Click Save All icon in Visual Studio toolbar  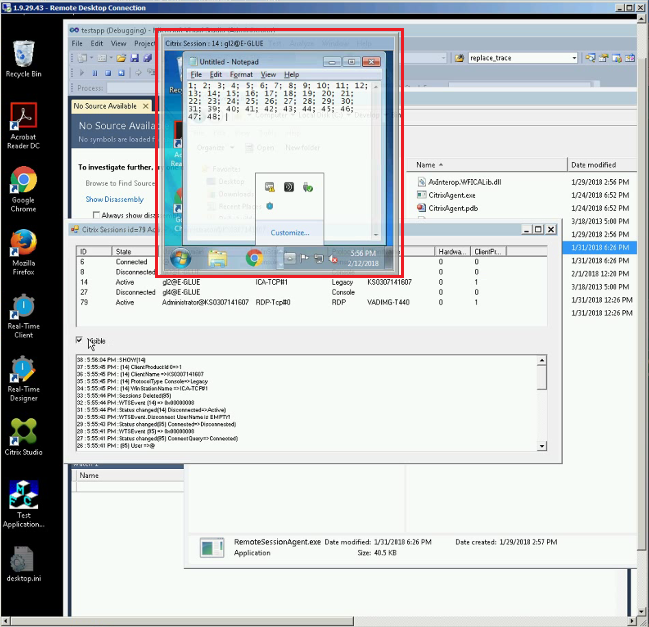click(147, 58)
